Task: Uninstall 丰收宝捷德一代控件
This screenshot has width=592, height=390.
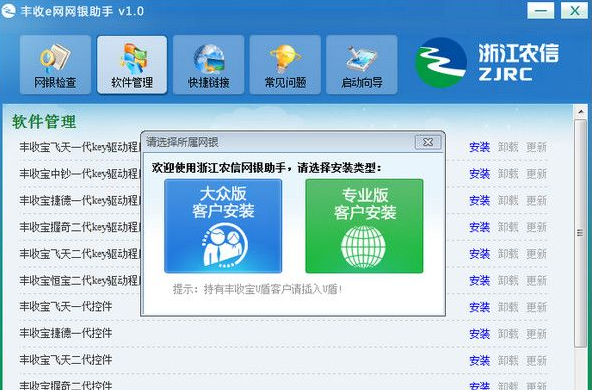Action: click(x=508, y=334)
